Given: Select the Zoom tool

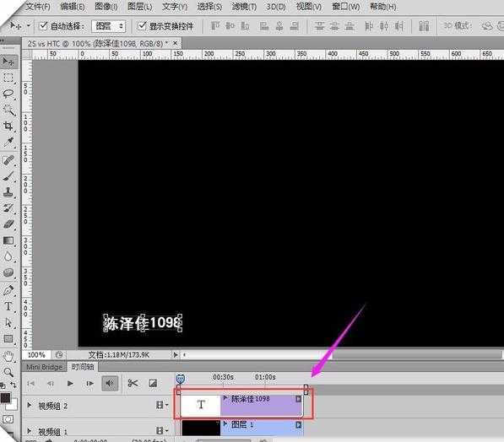Looking at the screenshot, I should pos(8,372).
